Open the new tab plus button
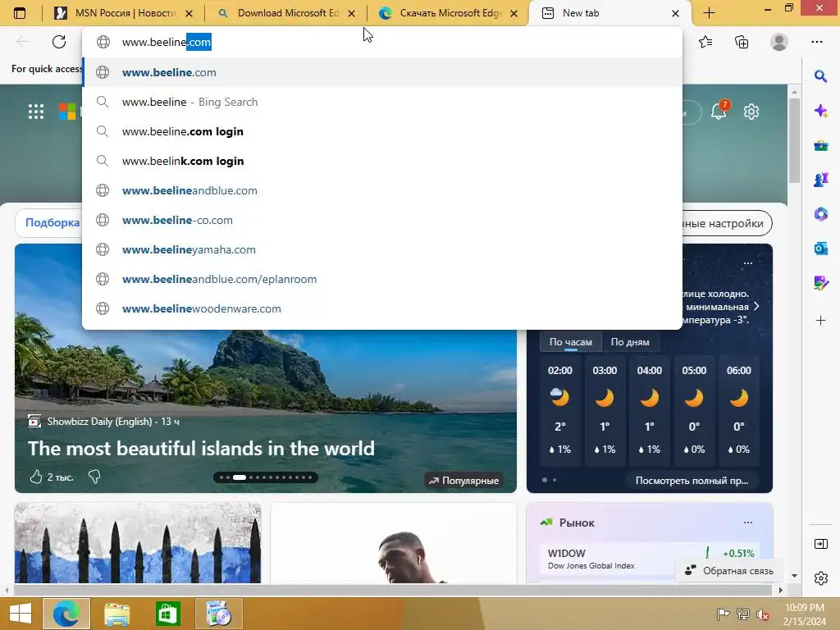840x630 pixels. point(709,13)
